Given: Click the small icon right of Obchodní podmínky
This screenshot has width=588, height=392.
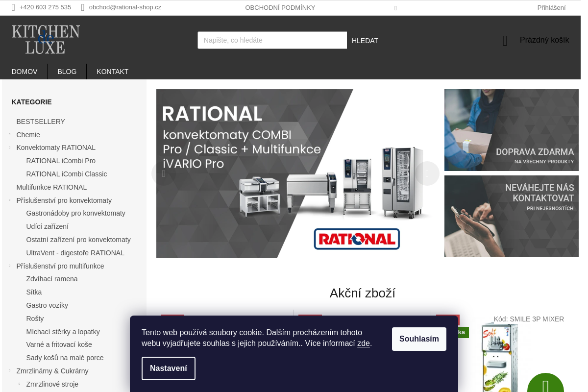Looking at the screenshot, I should point(395,8).
